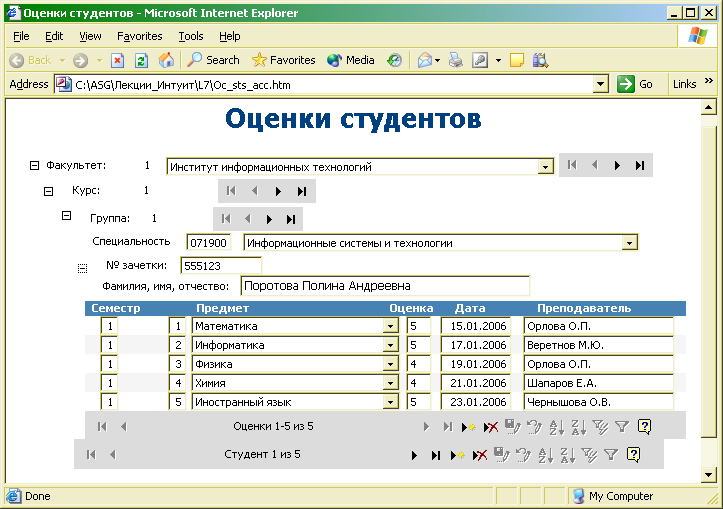Go to last Курс record
Viewport: 723px width, 509px height.
pyautogui.click(x=302, y=191)
